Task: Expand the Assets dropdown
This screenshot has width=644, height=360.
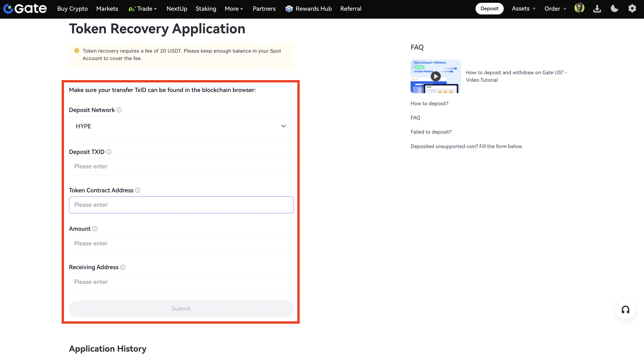Action: pyautogui.click(x=523, y=9)
